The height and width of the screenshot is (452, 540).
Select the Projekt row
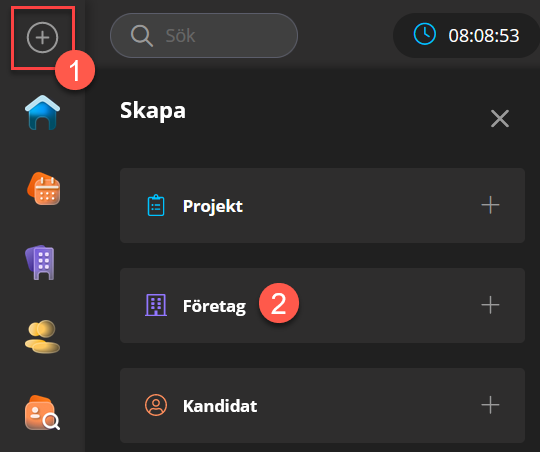[x=322, y=206]
